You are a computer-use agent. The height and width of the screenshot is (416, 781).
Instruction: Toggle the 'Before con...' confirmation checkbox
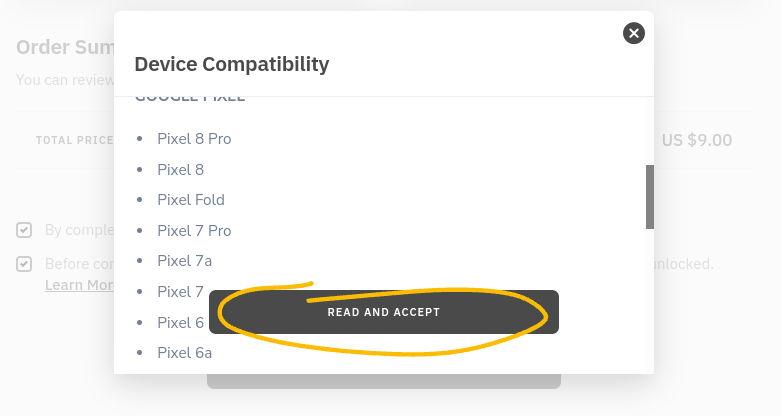coord(24,264)
